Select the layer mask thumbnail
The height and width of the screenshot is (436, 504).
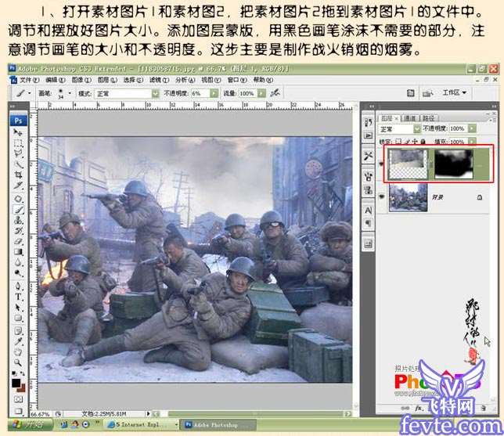click(454, 164)
